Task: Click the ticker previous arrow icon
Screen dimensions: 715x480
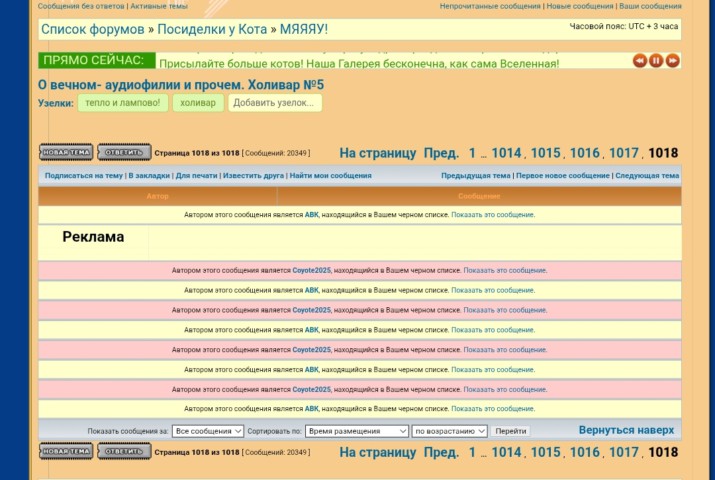Action: (640, 61)
